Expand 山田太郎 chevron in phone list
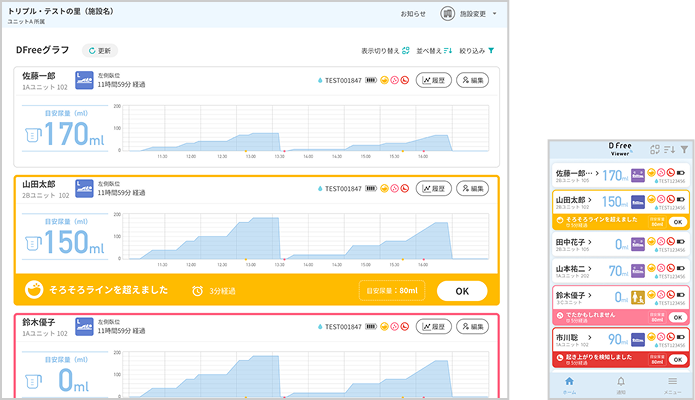 click(590, 200)
